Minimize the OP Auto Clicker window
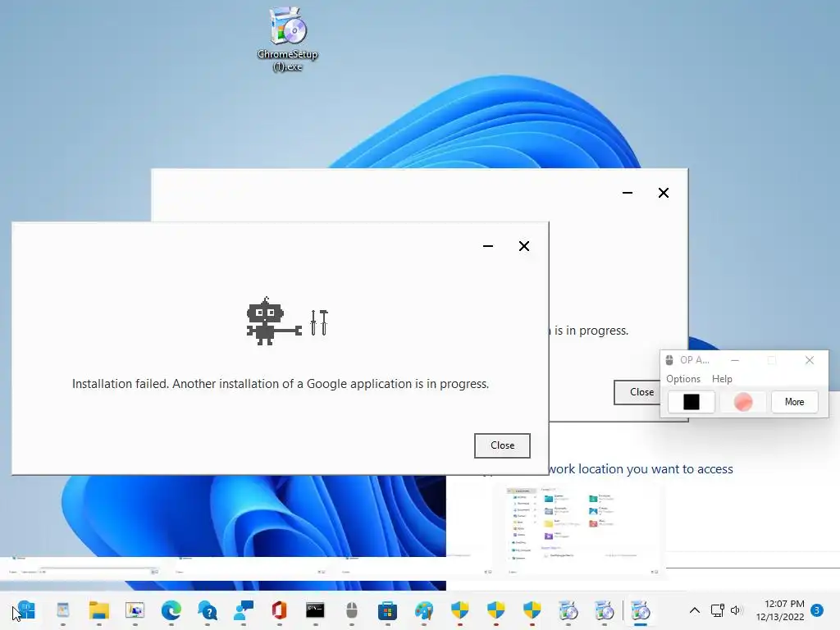Screen dimensions: 840x630 (735, 361)
